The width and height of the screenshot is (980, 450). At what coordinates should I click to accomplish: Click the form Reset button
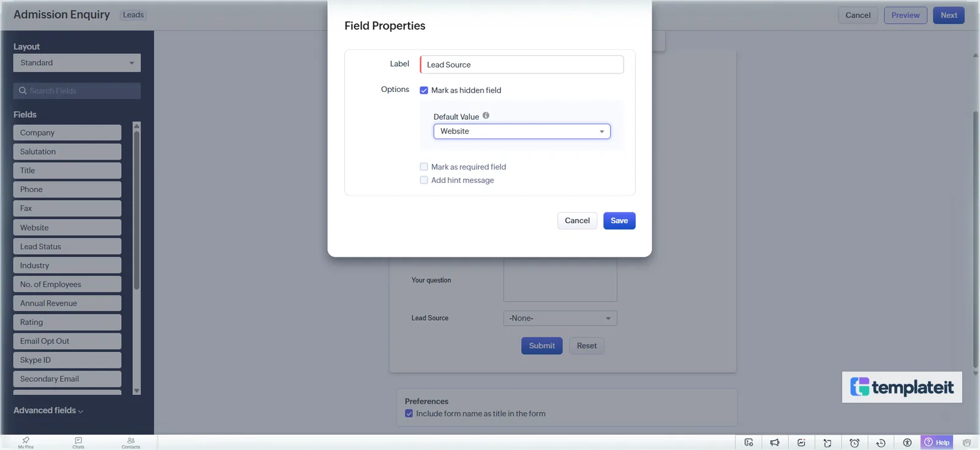[587, 346]
